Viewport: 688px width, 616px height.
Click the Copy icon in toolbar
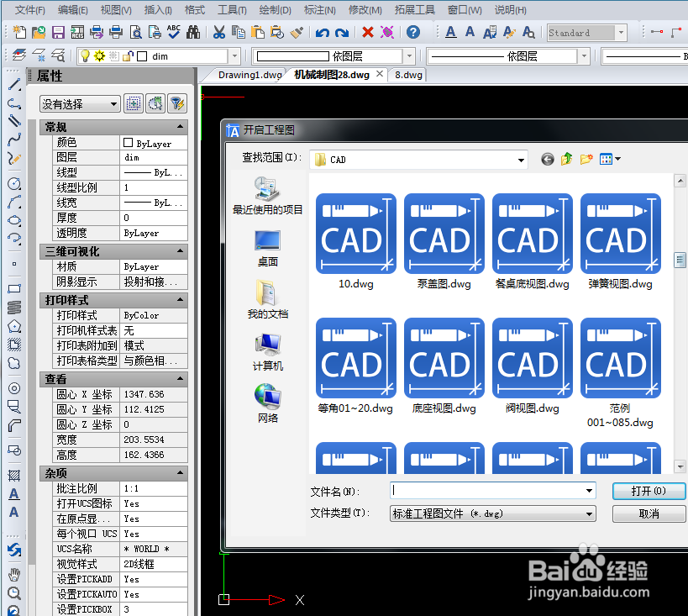click(x=239, y=33)
